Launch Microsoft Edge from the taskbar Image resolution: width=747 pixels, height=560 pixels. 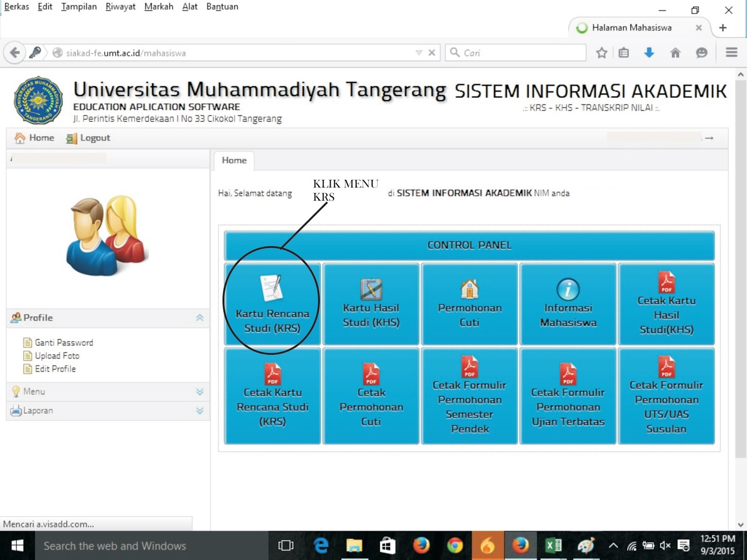321,546
